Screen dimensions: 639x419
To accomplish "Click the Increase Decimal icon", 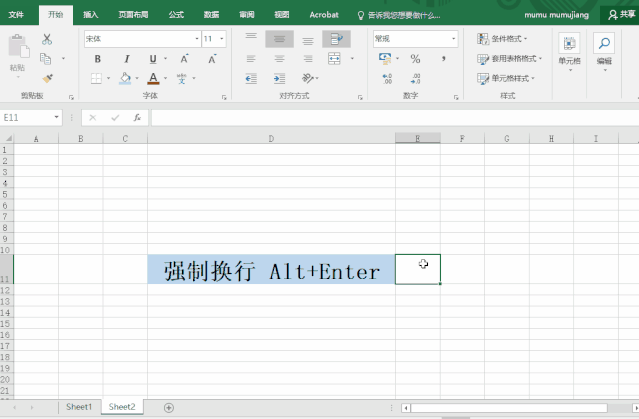I will tap(387, 78).
